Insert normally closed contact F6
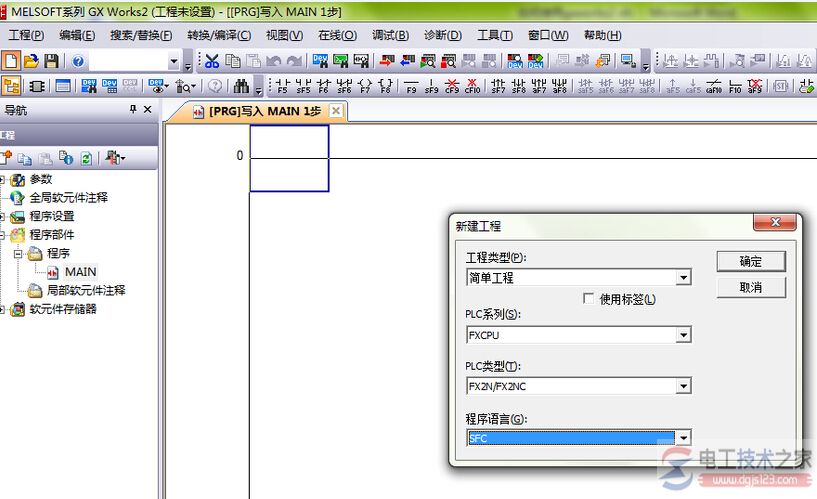This screenshot has height=499, width=817. tap(324, 86)
